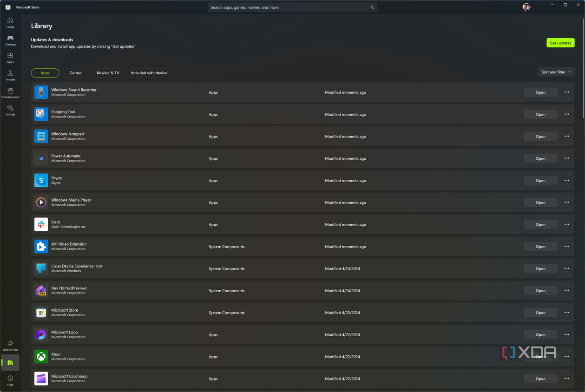This screenshot has width=585, height=392.
Task: Select the 'Windows Media Player' name text
Action: (71, 200)
